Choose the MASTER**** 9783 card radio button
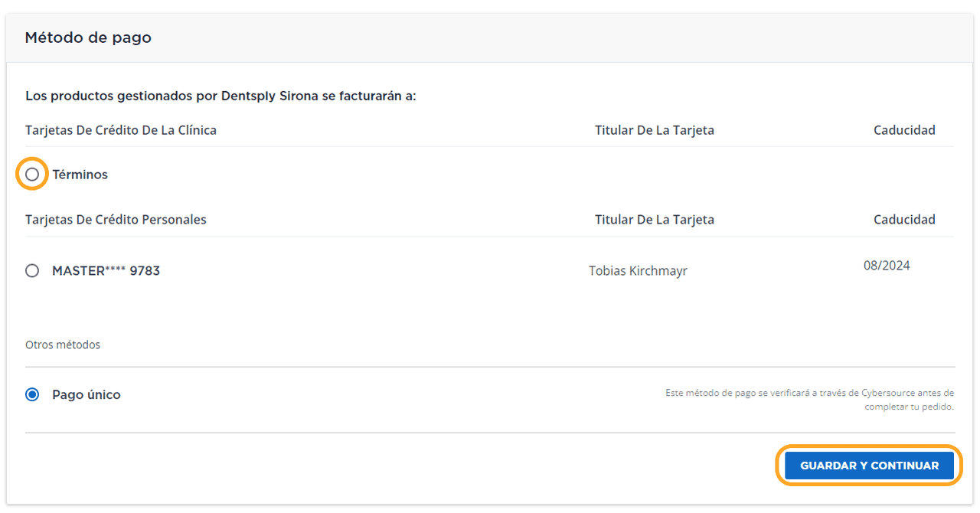 (32, 271)
